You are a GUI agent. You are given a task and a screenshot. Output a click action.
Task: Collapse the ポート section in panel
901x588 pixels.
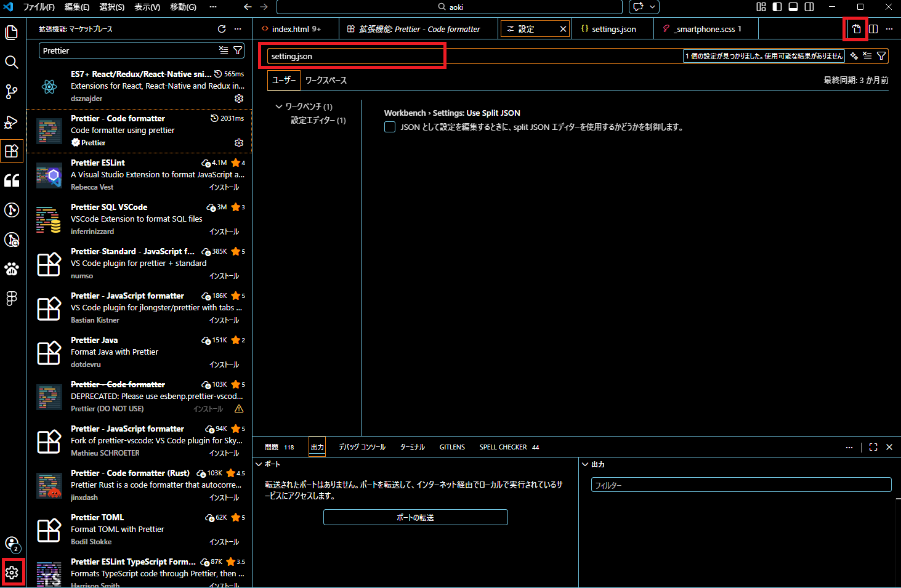(x=259, y=464)
